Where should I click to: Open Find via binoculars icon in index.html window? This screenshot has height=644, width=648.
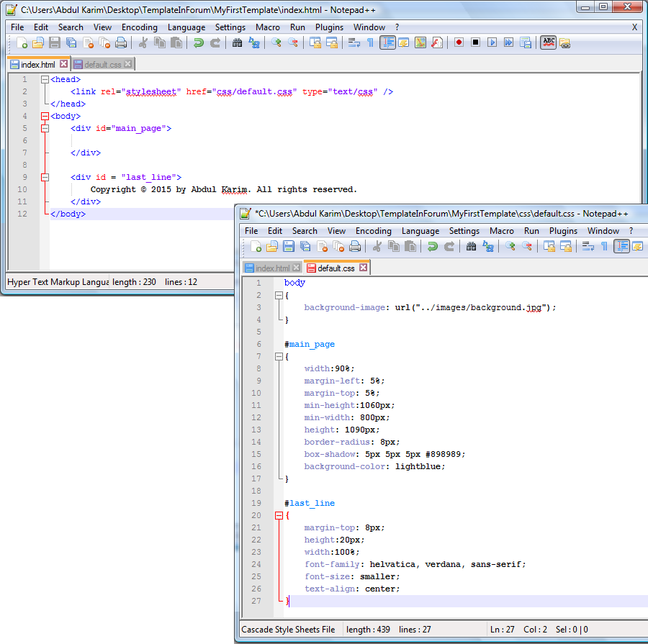pyautogui.click(x=237, y=42)
